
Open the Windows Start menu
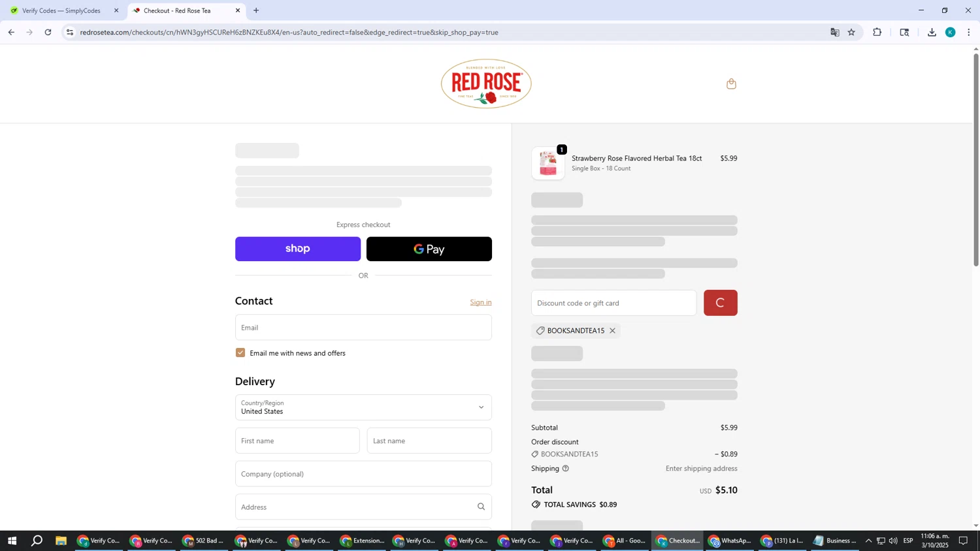[x=11, y=541]
